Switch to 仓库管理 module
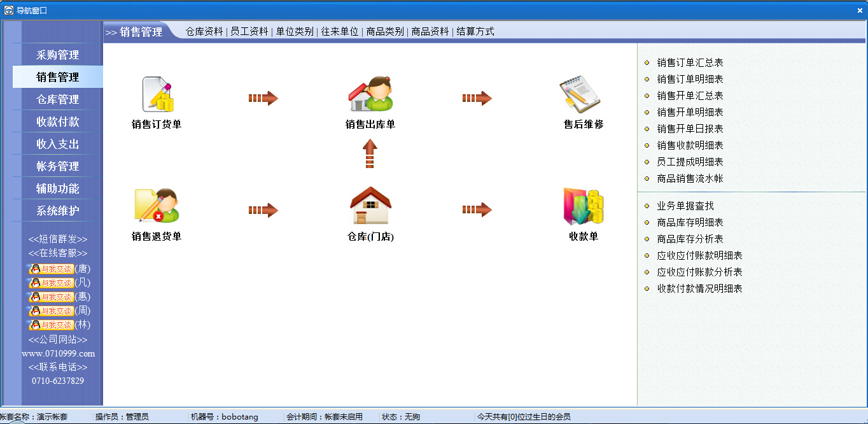This screenshot has height=424, width=868. pos(58,99)
